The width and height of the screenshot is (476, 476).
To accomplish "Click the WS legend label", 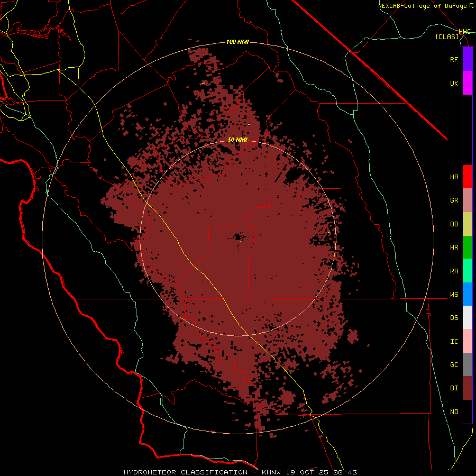I will click(x=454, y=295).
